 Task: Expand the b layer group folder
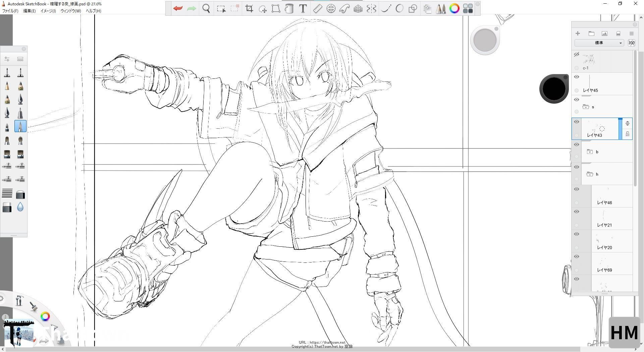click(590, 152)
